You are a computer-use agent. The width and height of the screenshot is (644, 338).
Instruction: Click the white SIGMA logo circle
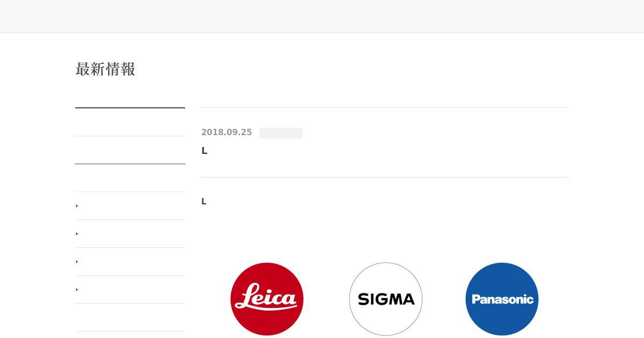click(386, 299)
